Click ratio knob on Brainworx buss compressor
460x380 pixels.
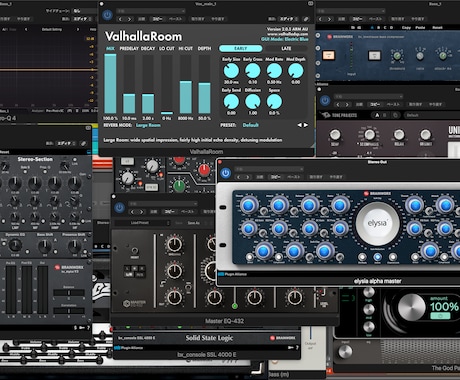(x=420, y=56)
